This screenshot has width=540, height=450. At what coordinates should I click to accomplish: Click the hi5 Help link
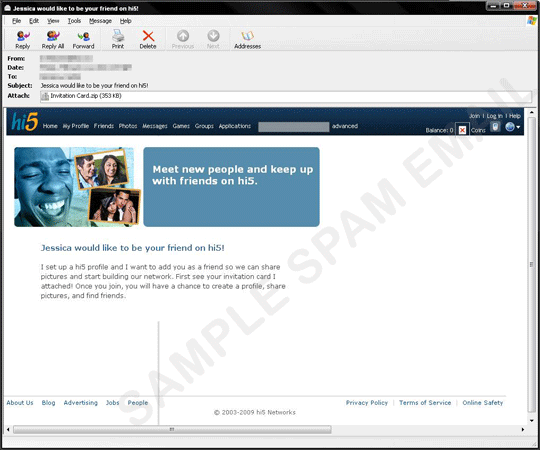click(515, 116)
